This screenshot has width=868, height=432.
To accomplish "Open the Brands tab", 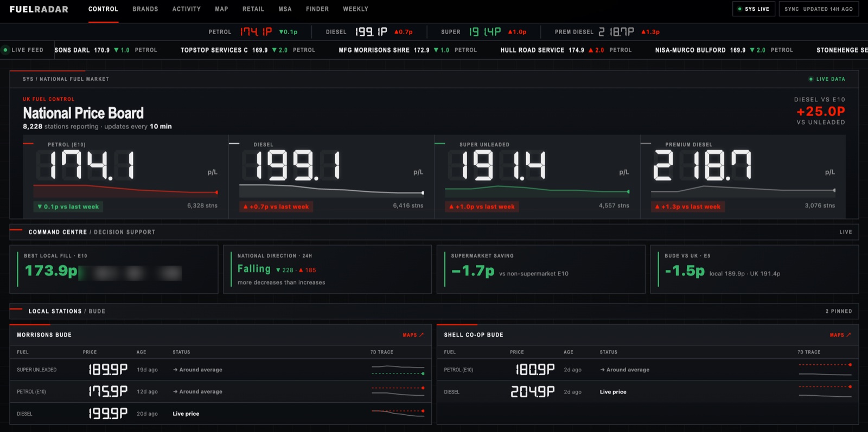I will [x=145, y=9].
